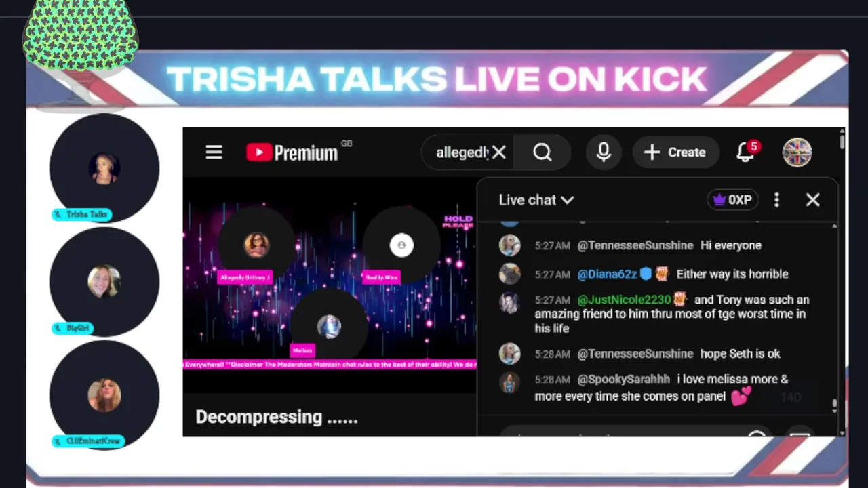Viewport: 868px width, 488px height.
Task: Open notifications bell showing 5
Action: tap(746, 152)
